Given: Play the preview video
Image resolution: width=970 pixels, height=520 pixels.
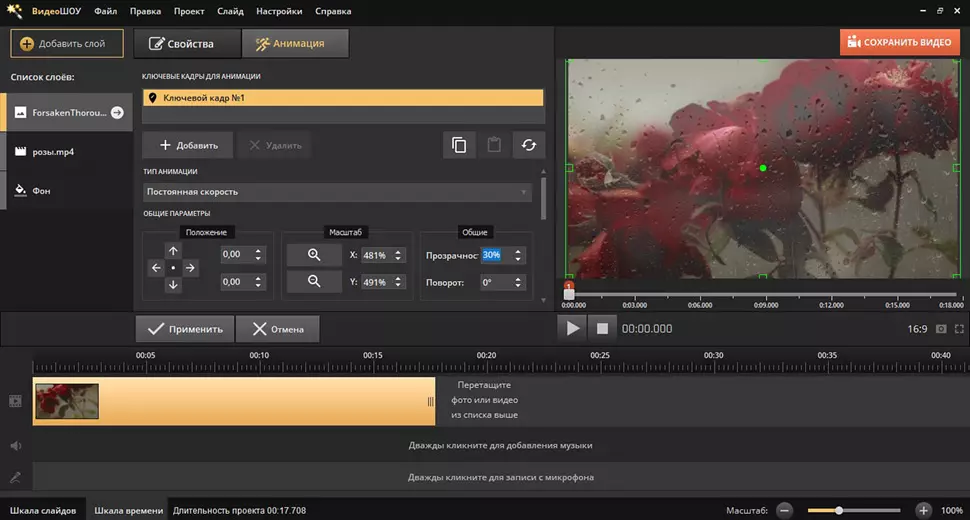Looking at the screenshot, I should 573,328.
